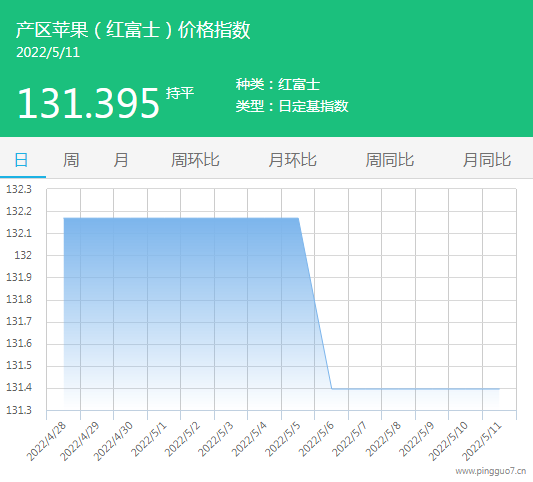Click the 131.4 y-axis label
The height and width of the screenshot is (482, 533).
click(x=19, y=387)
